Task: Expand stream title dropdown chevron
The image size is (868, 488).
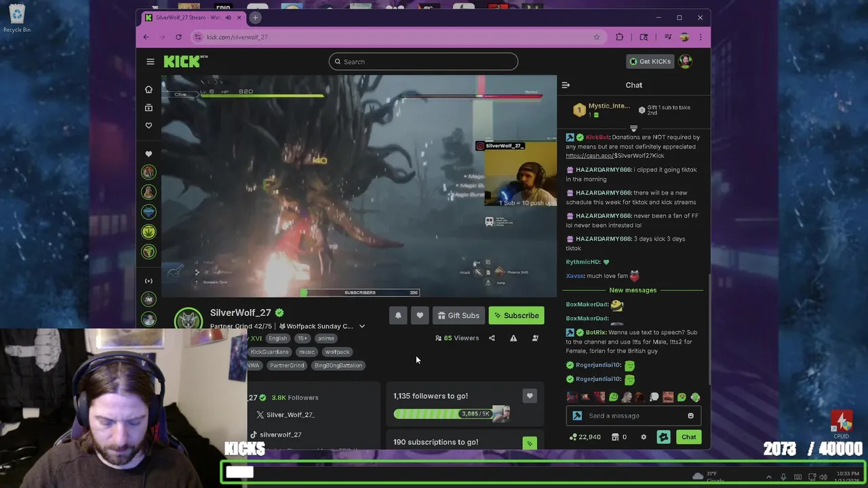Action: click(x=362, y=327)
